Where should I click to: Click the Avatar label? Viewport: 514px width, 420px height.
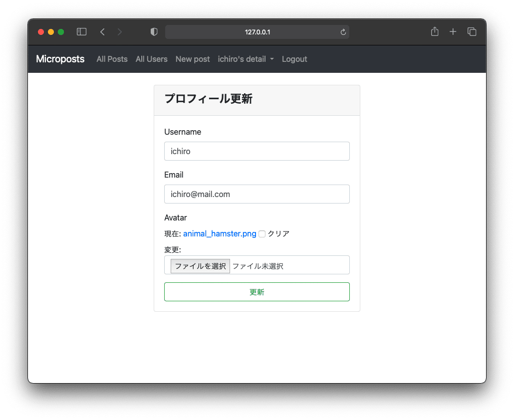[175, 217]
